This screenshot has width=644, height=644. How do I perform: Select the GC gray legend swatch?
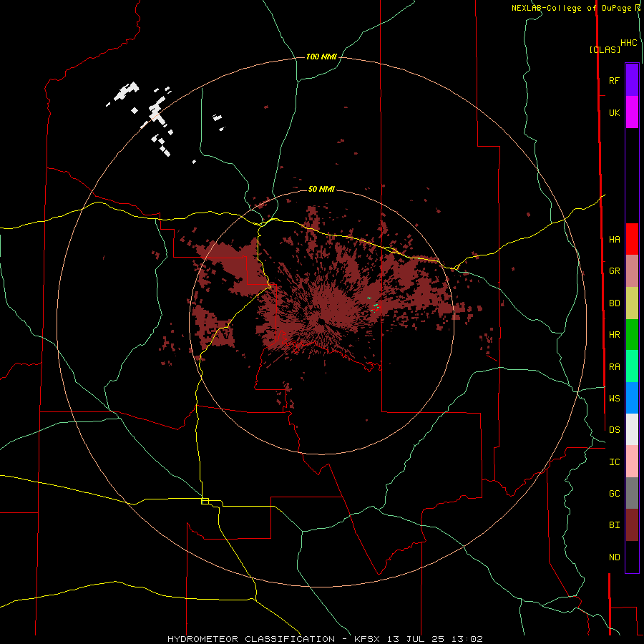tap(632, 493)
